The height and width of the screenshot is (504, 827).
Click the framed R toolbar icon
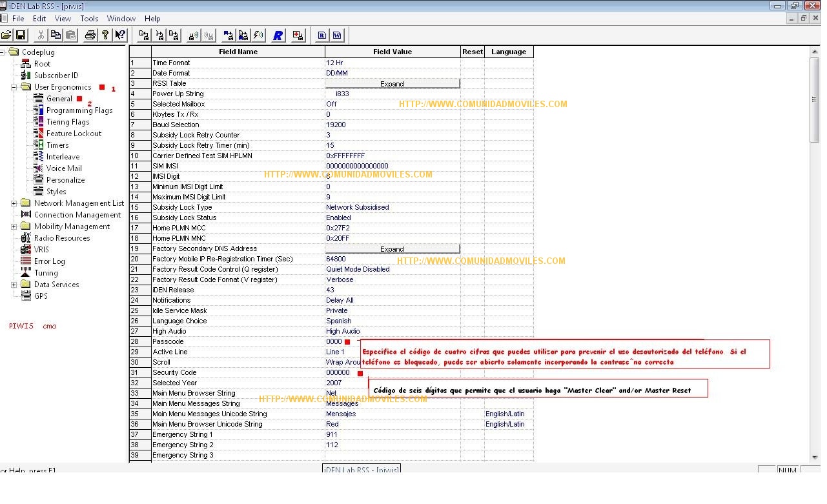[322, 35]
